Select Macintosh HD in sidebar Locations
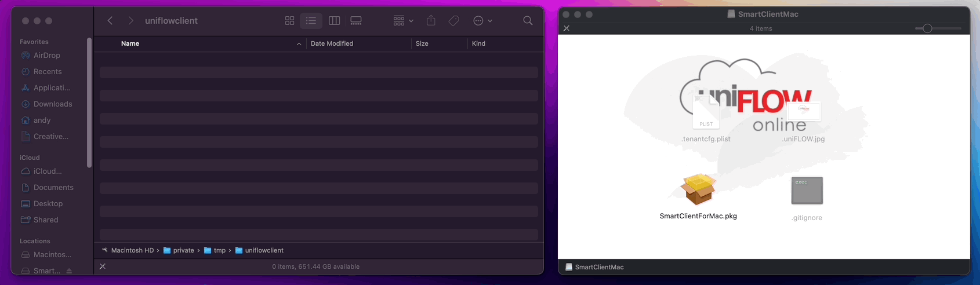The width and height of the screenshot is (980, 285). (x=46, y=255)
